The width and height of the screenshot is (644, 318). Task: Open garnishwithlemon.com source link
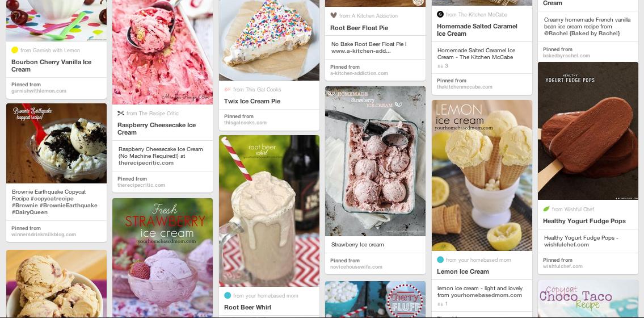pyautogui.click(x=39, y=91)
